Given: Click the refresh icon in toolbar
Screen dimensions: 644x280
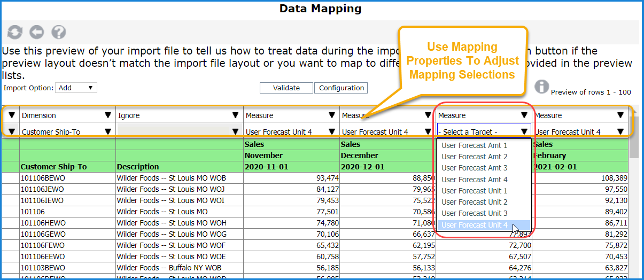Looking at the screenshot, I should (14, 33).
